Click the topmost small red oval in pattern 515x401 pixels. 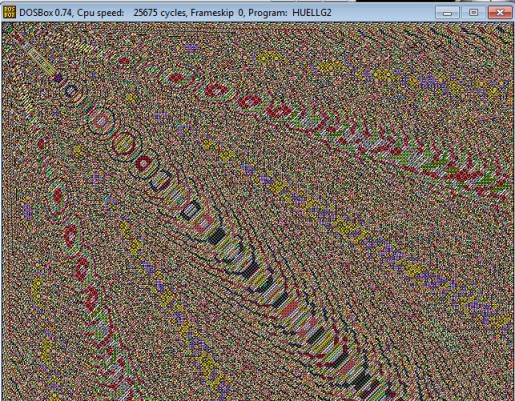[x=124, y=61]
